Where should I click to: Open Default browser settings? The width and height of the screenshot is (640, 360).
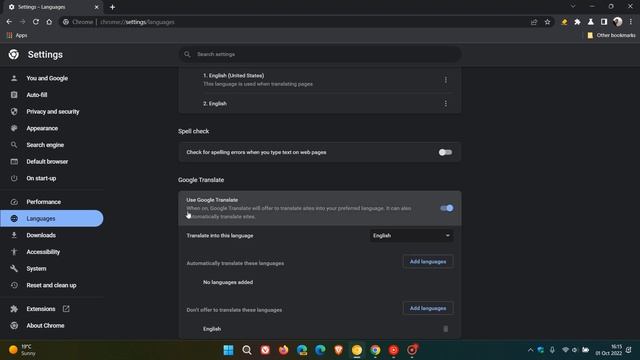pos(47,162)
